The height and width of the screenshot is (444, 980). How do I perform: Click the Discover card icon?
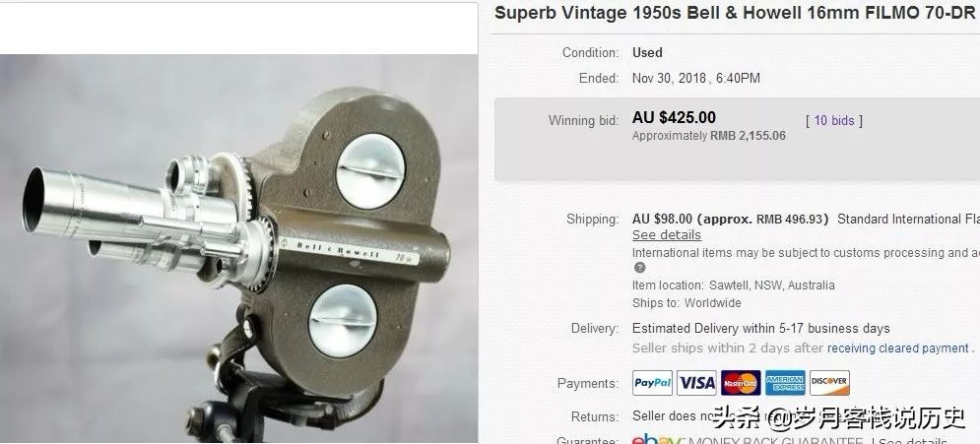click(829, 383)
